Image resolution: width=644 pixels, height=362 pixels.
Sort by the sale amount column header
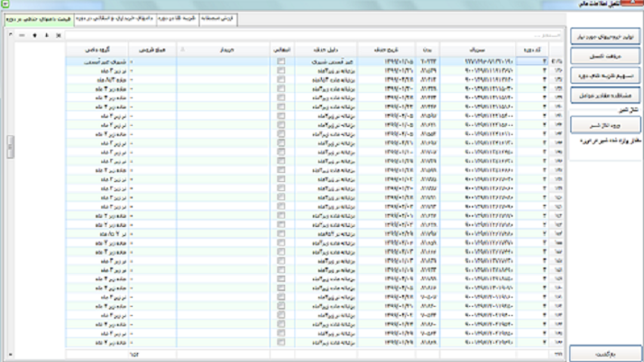point(153,50)
